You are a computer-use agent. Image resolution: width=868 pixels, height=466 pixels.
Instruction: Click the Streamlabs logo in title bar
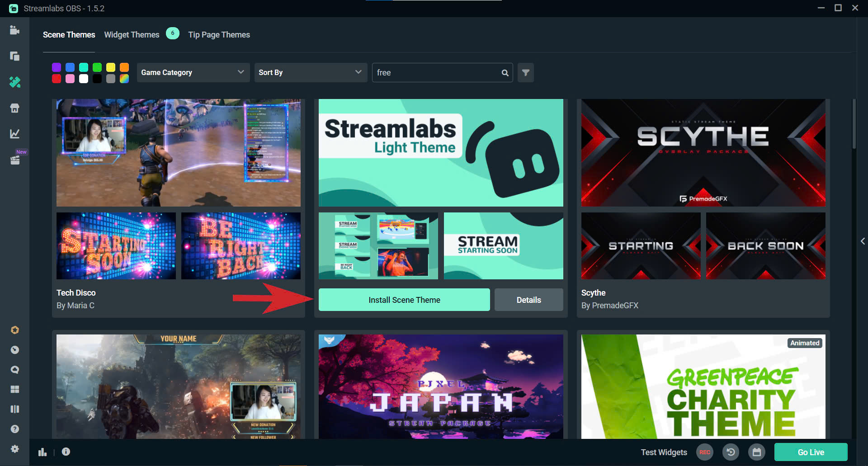coord(14,8)
